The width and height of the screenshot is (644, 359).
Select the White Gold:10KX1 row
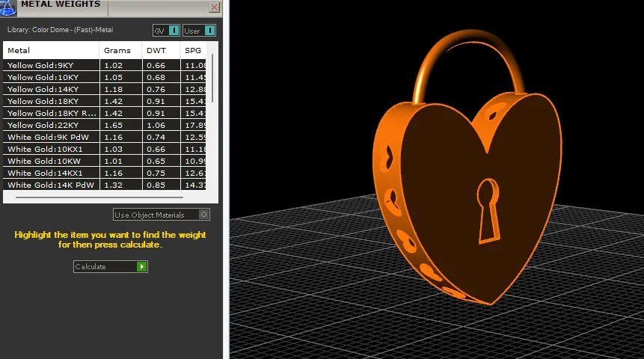105,149
